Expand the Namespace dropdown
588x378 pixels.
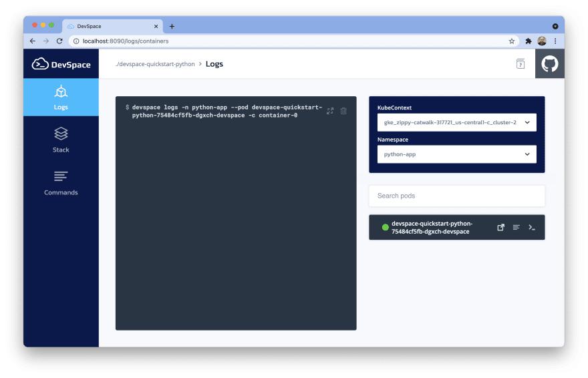coord(457,154)
